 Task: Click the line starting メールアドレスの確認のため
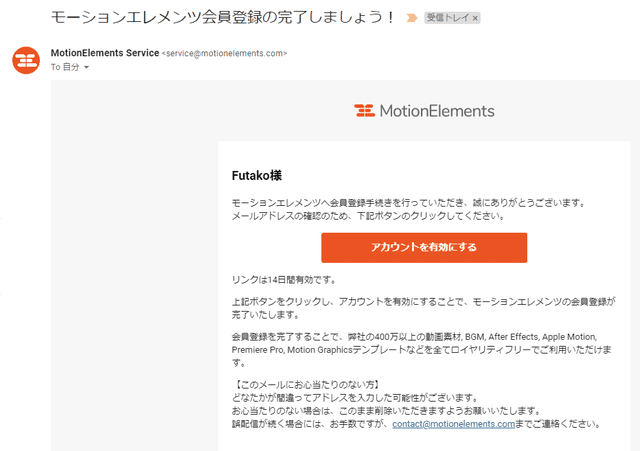(x=369, y=216)
